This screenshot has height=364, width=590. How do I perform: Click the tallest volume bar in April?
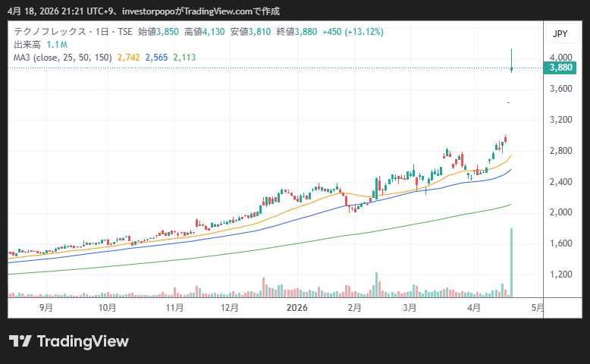pos(512,262)
